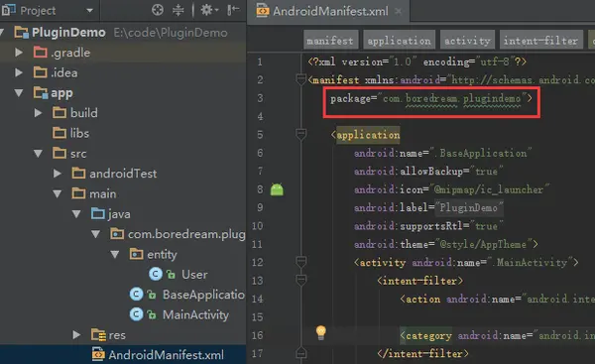Open the BaseApplication class
595x364 pixels.
click(203, 295)
